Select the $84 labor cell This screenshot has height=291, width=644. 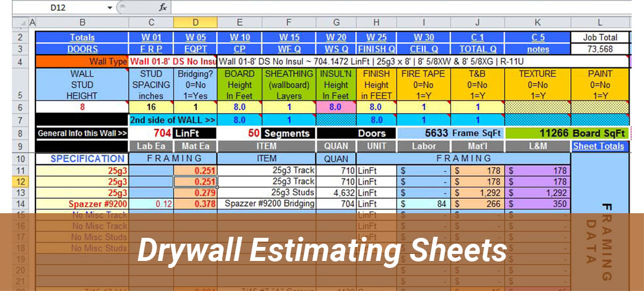tap(423, 204)
